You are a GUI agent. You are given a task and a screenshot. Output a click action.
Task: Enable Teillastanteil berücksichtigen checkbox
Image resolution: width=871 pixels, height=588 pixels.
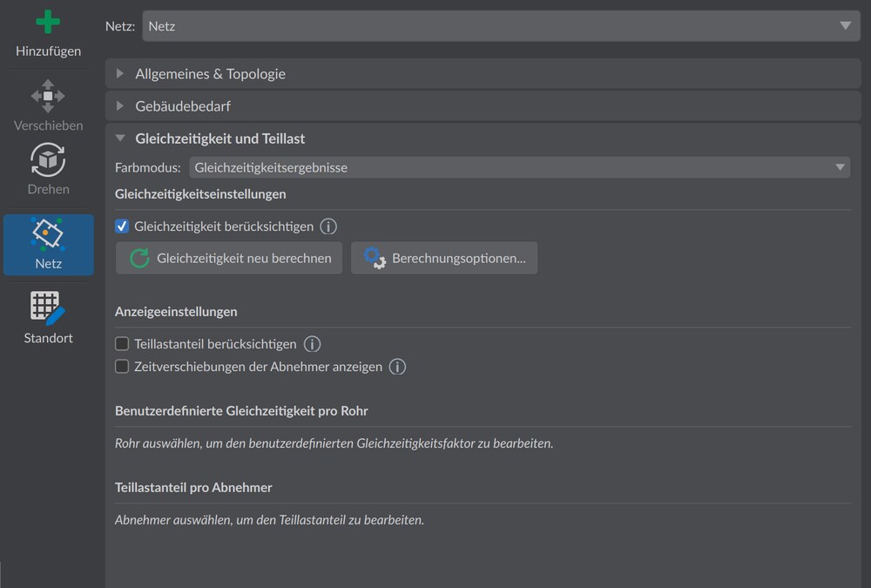pyautogui.click(x=122, y=344)
